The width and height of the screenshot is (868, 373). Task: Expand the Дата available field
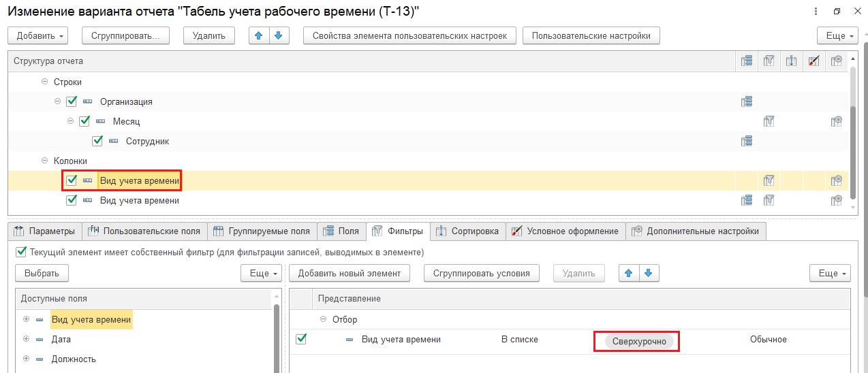point(27,339)
